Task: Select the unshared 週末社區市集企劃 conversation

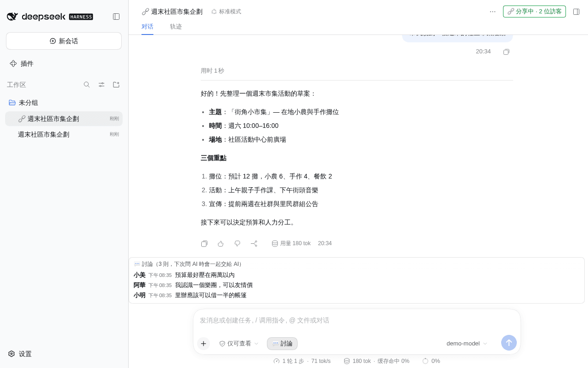Action: pos(64,134)
